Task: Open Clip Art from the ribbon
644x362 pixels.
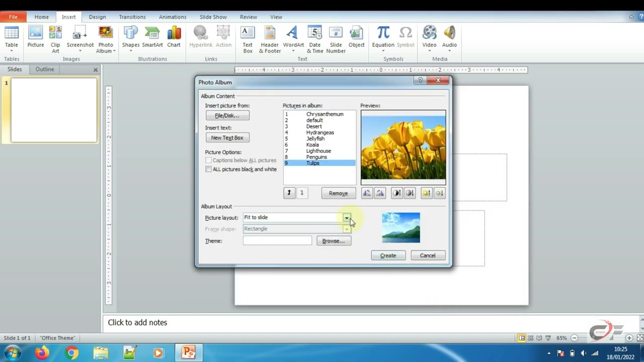Action: (x=55, y=39)
